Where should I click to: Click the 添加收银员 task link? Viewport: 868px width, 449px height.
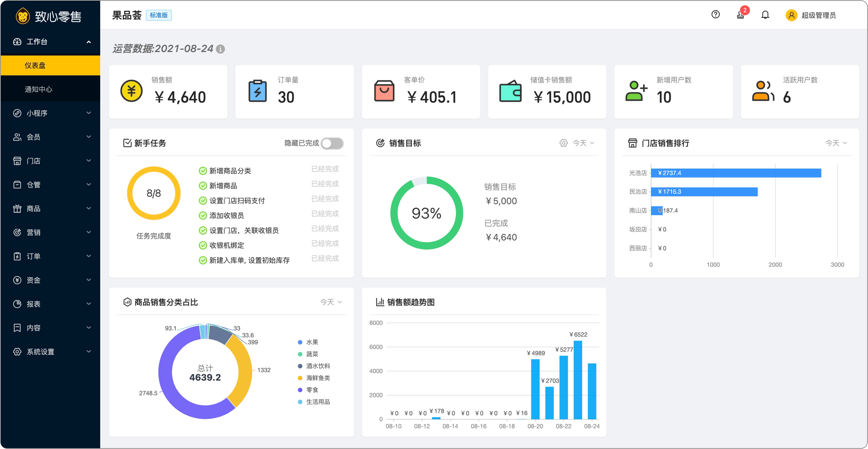tap(226, 216)
